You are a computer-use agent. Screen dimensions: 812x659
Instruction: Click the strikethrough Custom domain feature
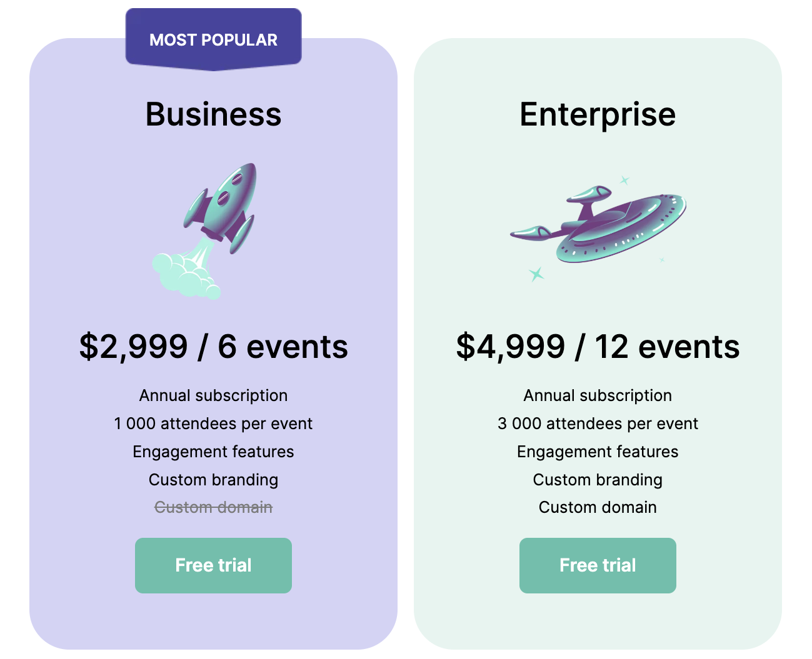click(x=213, y=507)
